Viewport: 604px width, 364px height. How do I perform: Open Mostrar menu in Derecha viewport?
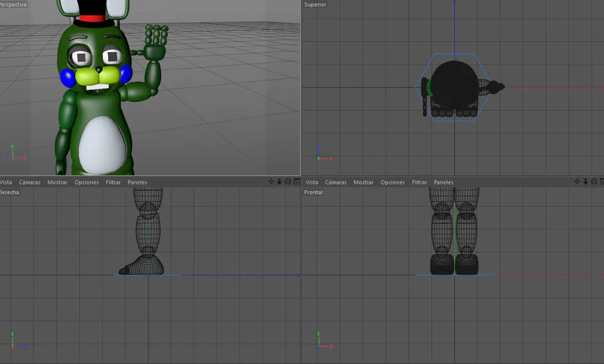pyautogui.click(x=58, y=182)
